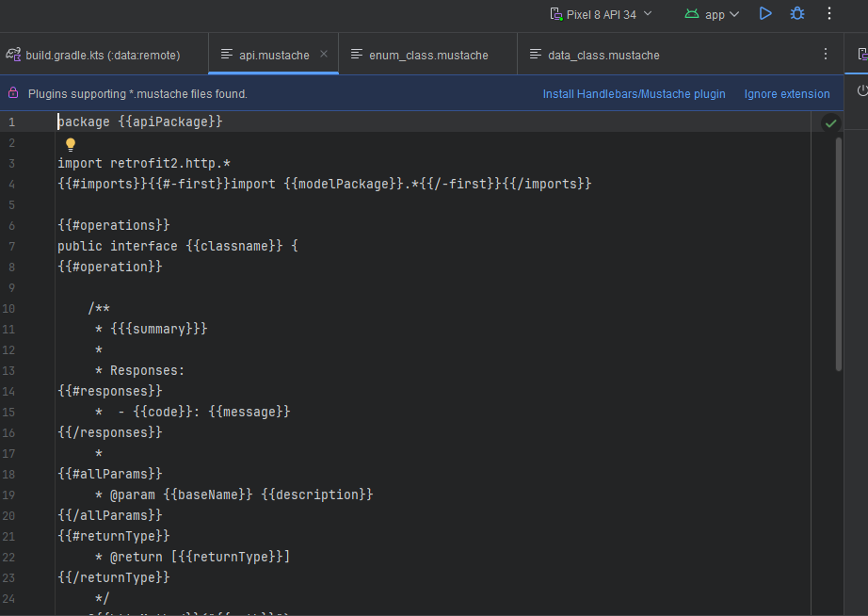Click the editor vertical scrollbar thumb

point(838,253)
